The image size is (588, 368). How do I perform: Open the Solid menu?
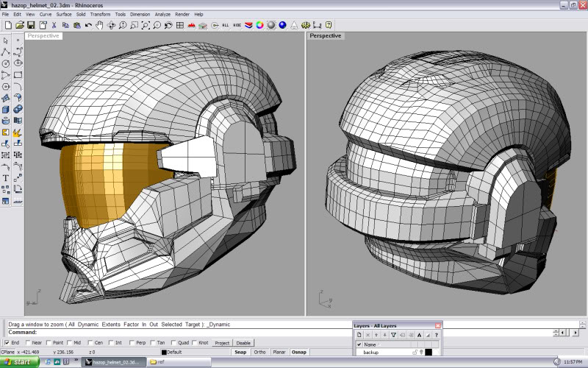click(x=81, y=14)
